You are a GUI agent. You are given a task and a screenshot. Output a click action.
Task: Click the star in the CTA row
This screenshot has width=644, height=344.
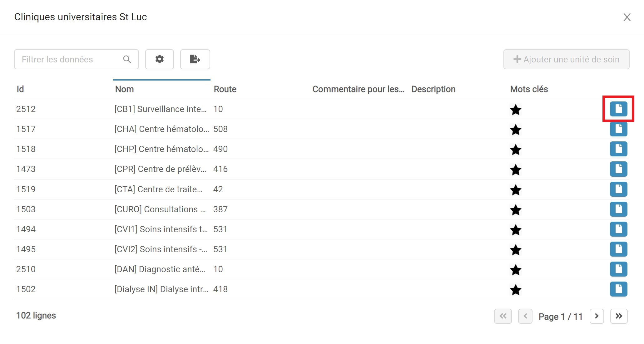tap(516, 190)
